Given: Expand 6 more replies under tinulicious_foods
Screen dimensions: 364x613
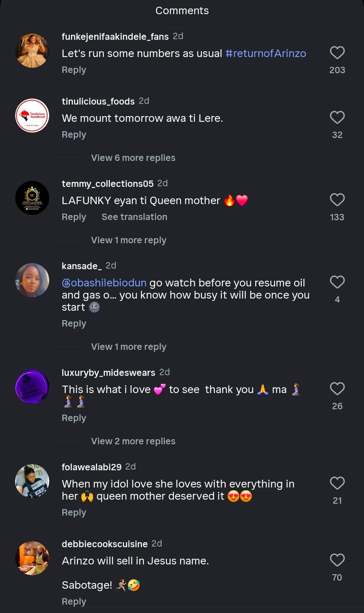Looking at the screenshot, I should tap(133, 158).
